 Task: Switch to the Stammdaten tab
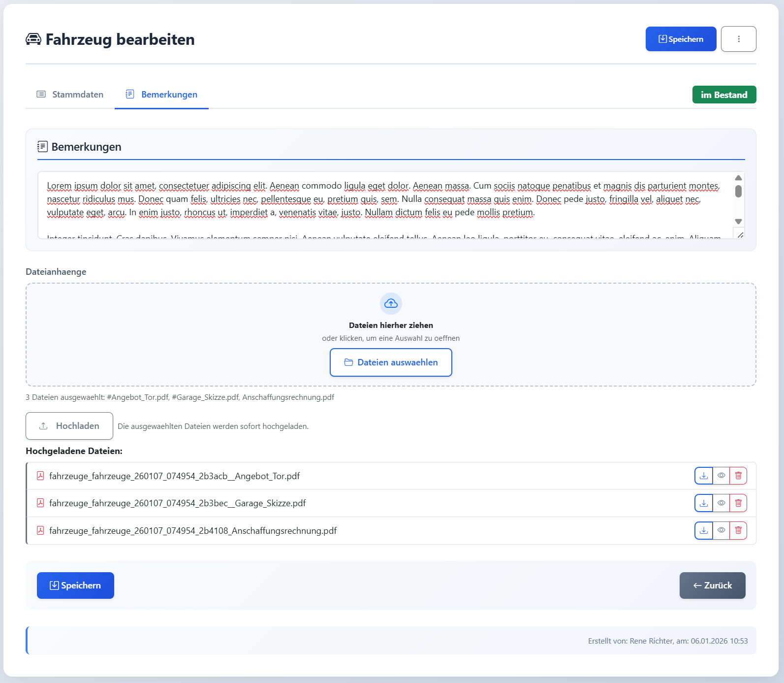[70, 95]
